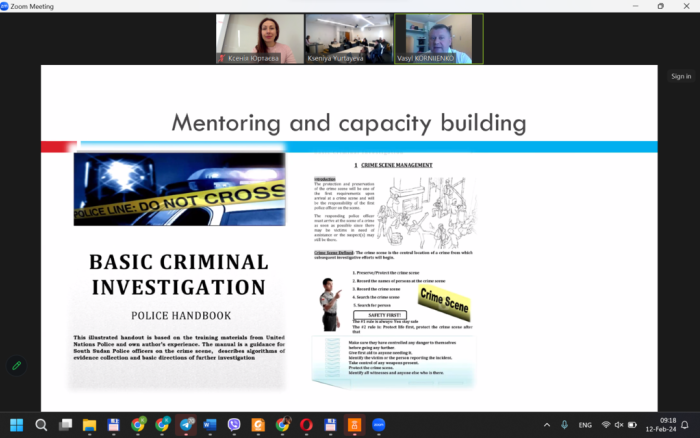
Task: Launch Viber from the taskbar
Action: [234, 425]
